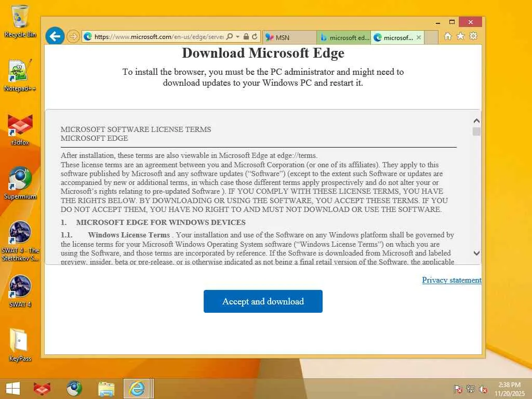Select the SWAT 4 desktop shortcut
532x399 pixels.
coord(20,291)
